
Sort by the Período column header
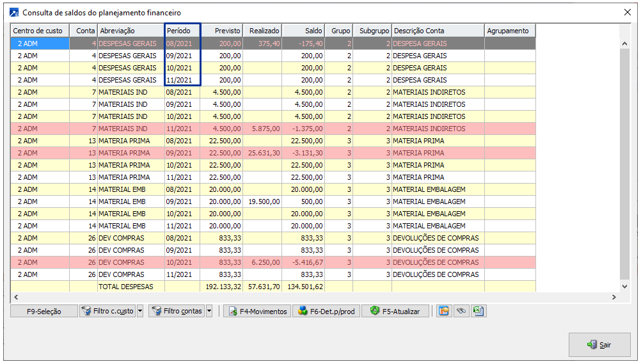[x=182, y=31]
